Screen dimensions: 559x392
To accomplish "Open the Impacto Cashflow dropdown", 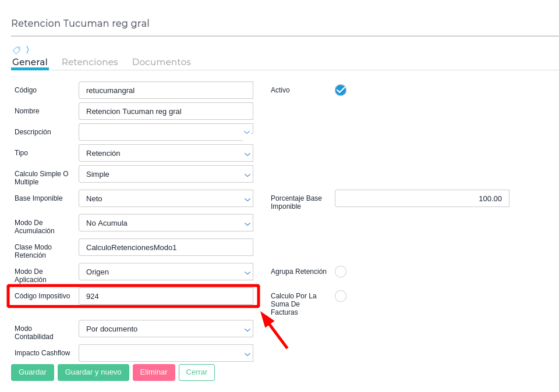I will [166, 353].
